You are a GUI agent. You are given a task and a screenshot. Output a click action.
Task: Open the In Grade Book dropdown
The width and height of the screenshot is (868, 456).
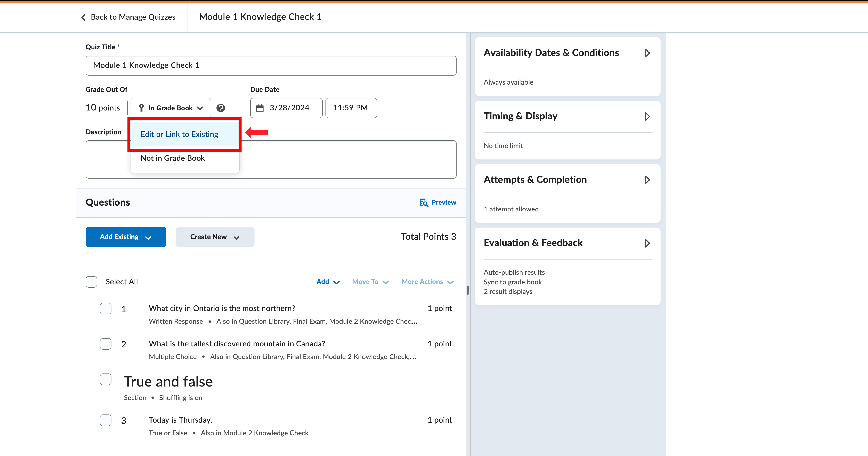coord(171,108)
